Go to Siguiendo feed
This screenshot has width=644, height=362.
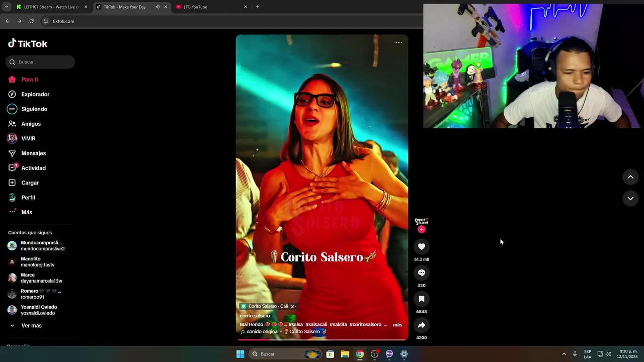(x=34, y=109)
